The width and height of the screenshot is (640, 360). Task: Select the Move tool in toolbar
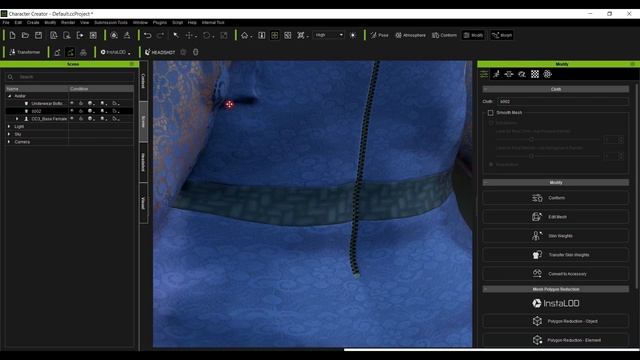(x=189, y=36)
